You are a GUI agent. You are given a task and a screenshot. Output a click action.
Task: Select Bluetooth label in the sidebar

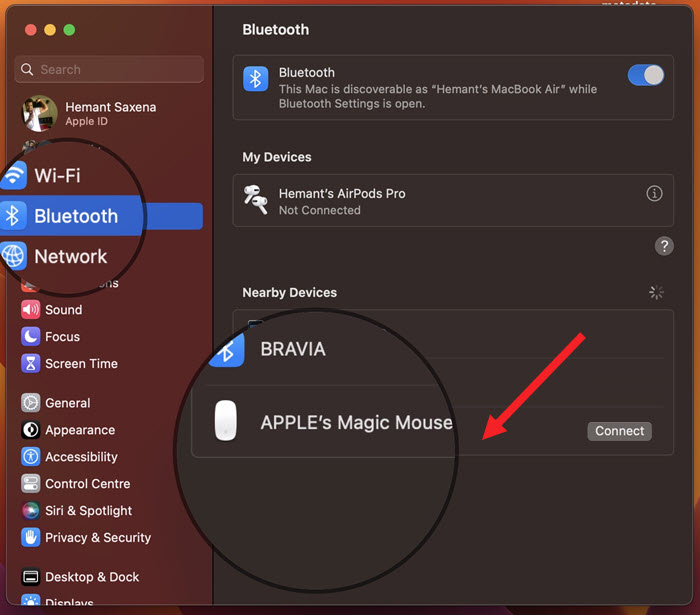click(x=76, y=216)
